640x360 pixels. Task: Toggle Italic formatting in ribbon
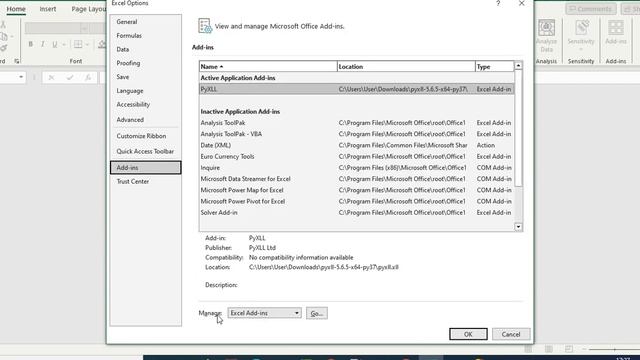(42, 44)
